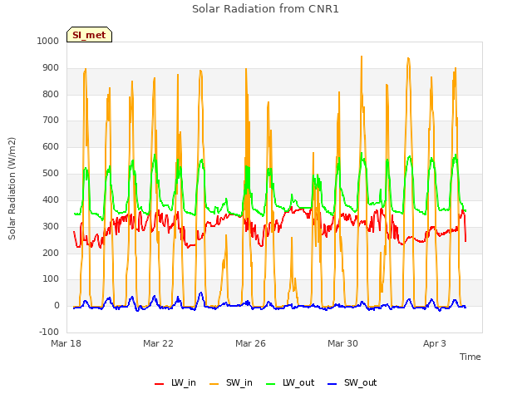The width and height of the screenshot is (532, 399).
Task: Toggle the LW_out legend entry
Action: [290, 382]
